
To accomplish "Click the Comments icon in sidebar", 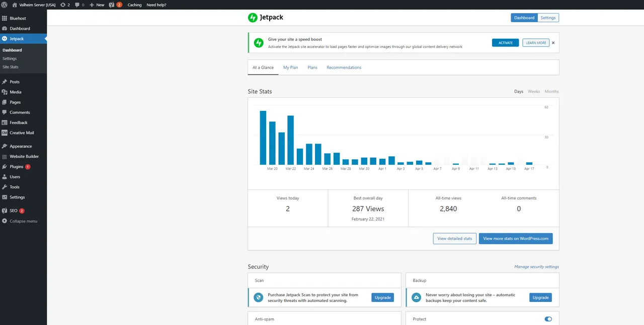I will (5, 112).
